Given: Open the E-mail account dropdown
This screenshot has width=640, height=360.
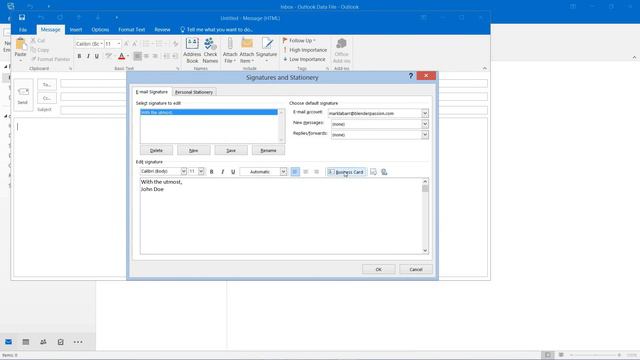Looking at the screenshot, I should pos(424,113).
